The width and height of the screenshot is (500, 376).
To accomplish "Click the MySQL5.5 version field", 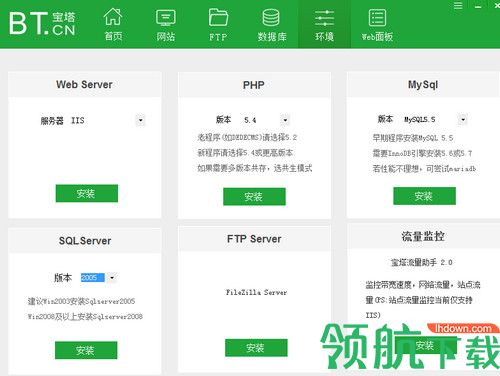I will [x=435, y=119].
